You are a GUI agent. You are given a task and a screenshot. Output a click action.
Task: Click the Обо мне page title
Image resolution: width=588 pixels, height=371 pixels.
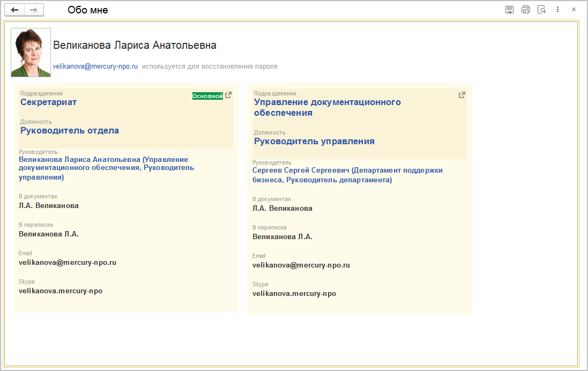click(x=88, y=10)
